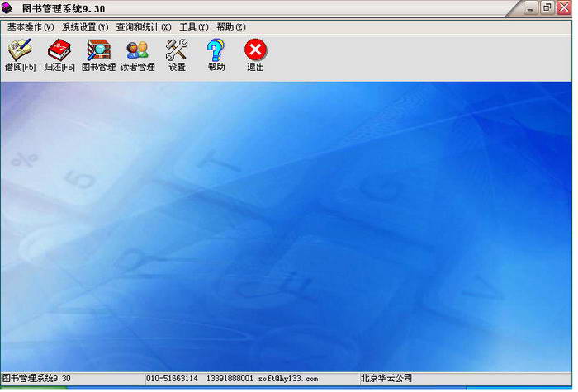Open the 基本操作(V) menu
578x392 pixels.
[x=31, y=27]
